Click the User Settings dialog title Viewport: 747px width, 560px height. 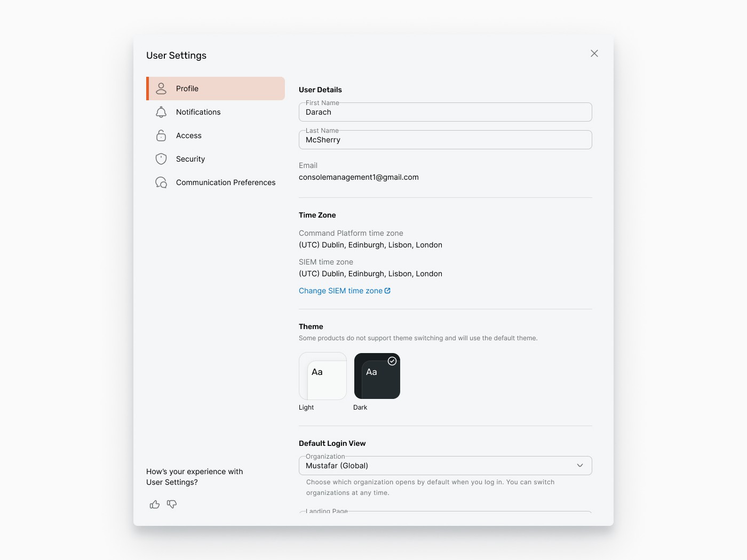point(176,55)
